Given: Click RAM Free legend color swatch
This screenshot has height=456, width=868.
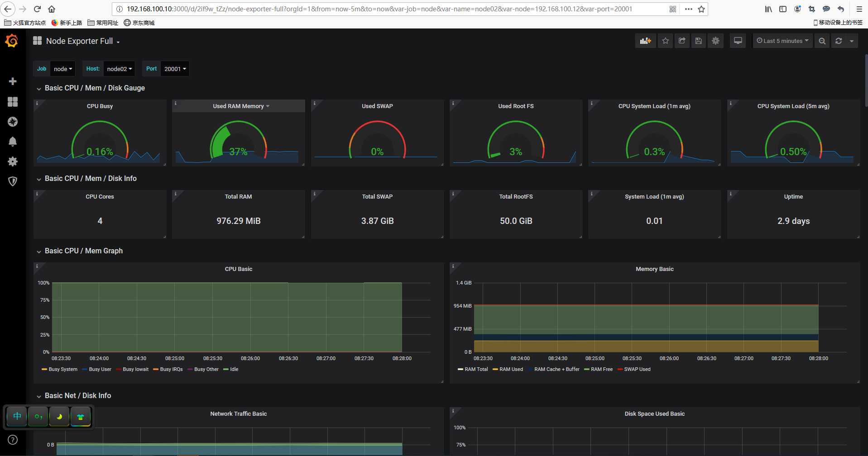Looking at the screenshot, I should 587,370.
